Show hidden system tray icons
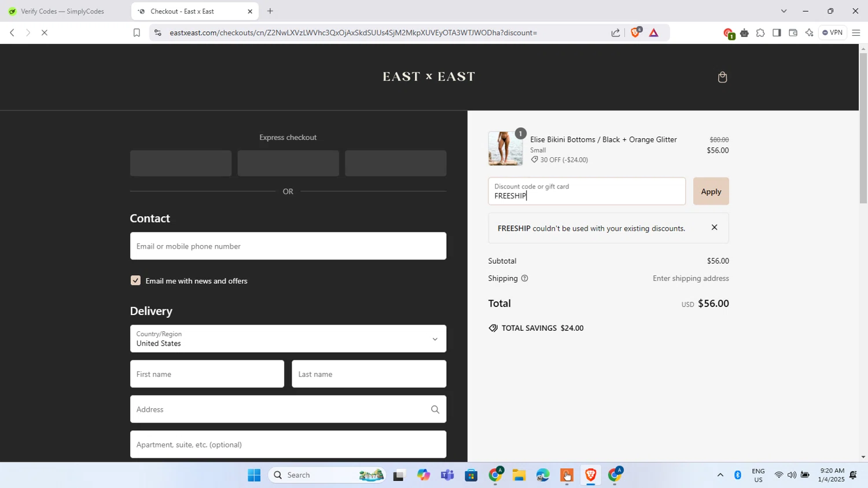This screenshot has height=488, width=868. [x=720, y=475]
